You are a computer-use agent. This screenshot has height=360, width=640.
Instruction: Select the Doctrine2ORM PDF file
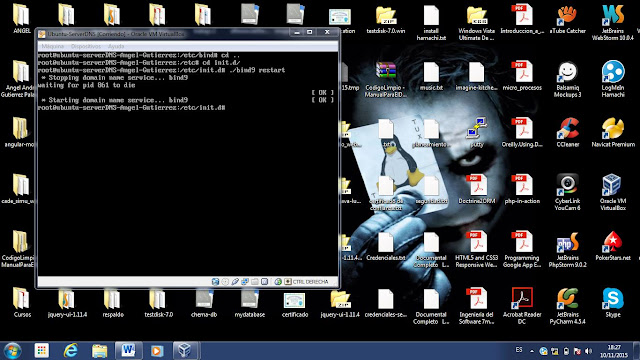pos(476,189)
